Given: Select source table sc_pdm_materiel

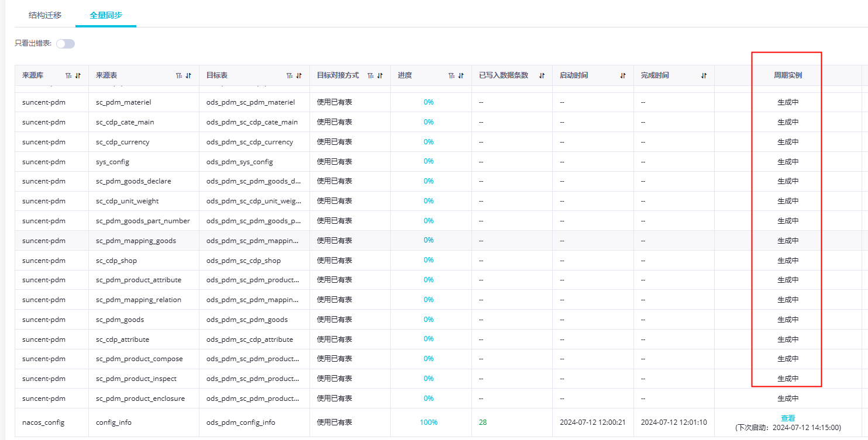Looking at the screenshot, I should pyautogui.click(x=123, y=102).
